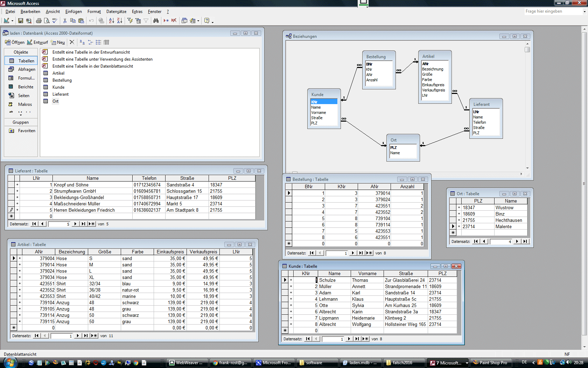Click Windows Start orb

coord(10,362)
